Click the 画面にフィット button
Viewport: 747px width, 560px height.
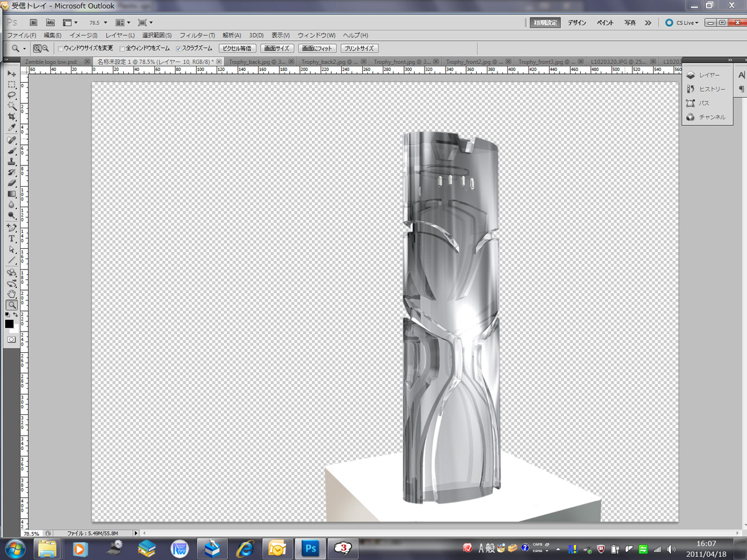pos(317,48)
